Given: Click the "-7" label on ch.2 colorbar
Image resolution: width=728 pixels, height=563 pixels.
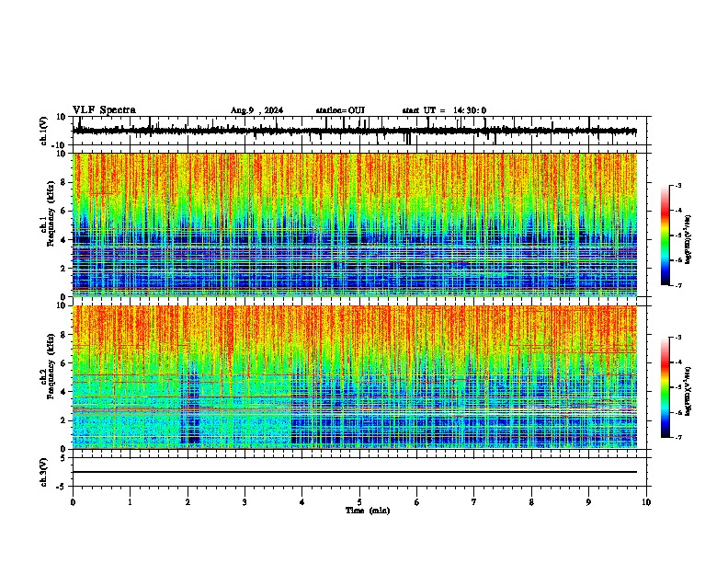Looking at the screenshot, I should 678,437.
